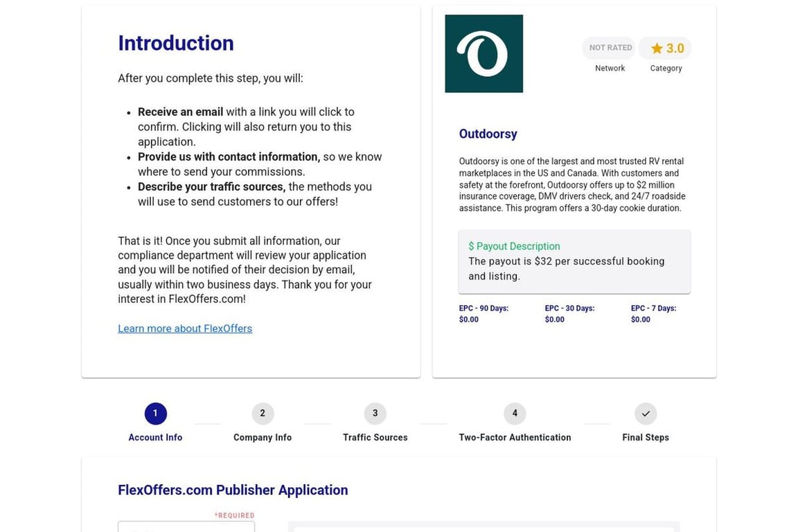Click the Company Info step label
Viewport: 798px width, 532px height.
(x=263, y=437)
